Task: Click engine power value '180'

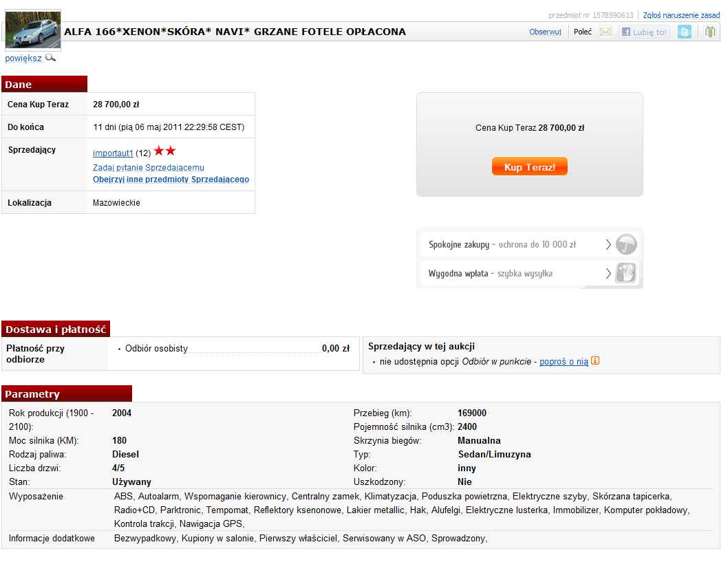Action: tap(119, 440)
